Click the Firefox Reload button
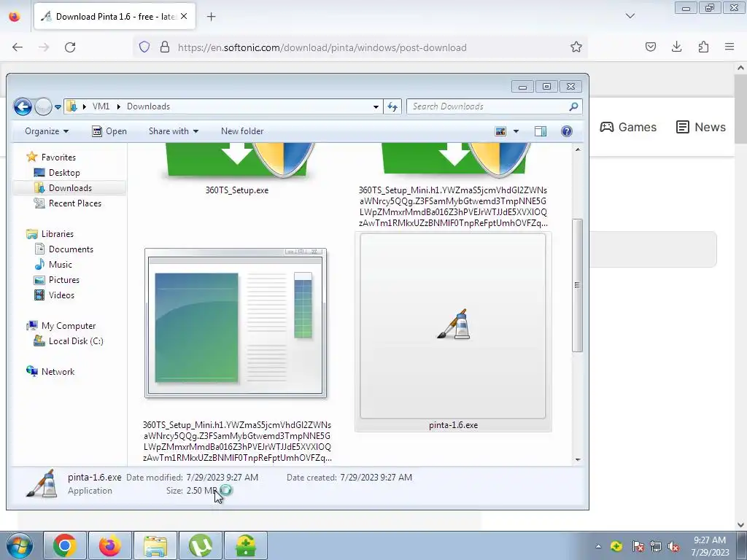Viewport: 747px width, 560px height. (70, 47)
